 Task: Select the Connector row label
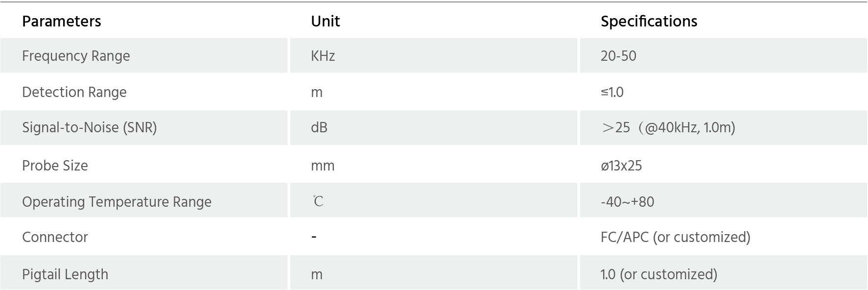[55, 237]
